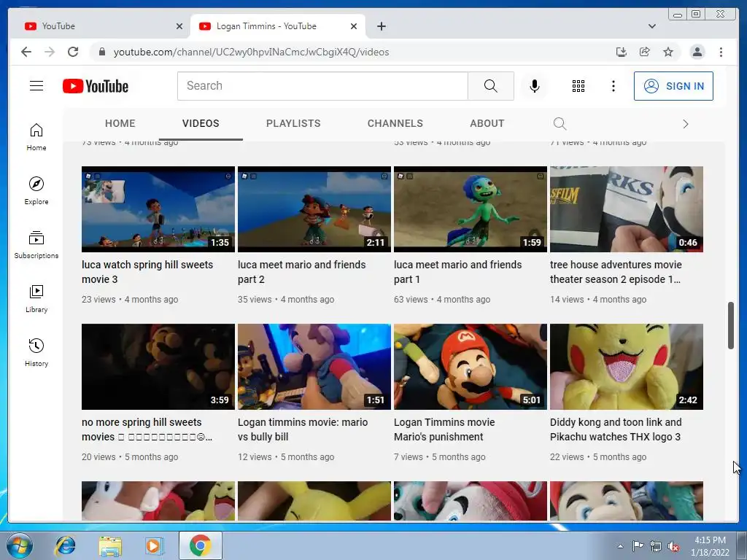This screenshot has width=747, height=560.
Task: Play the 1:51 bully bill thumbnail
Action: click(314, 367)
